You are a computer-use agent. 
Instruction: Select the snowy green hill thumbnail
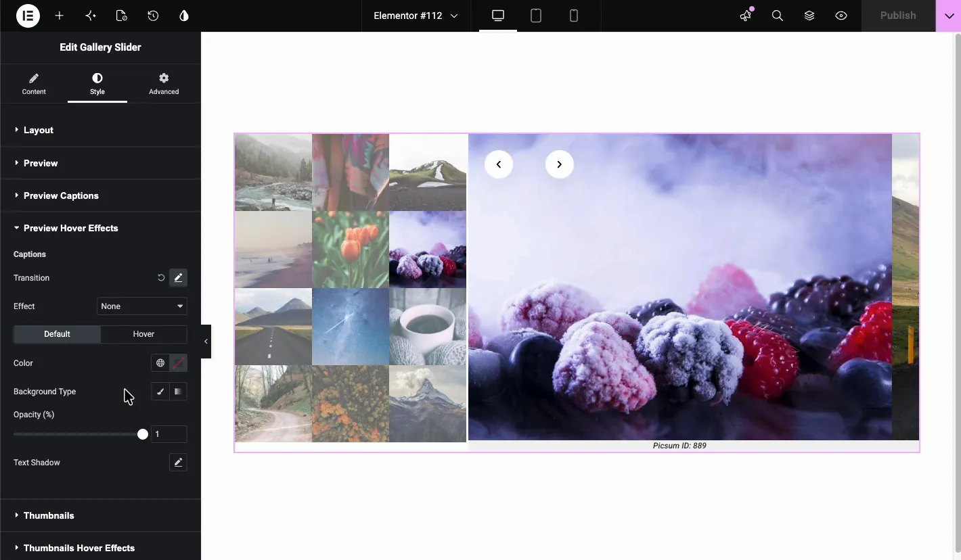(428, 172)
